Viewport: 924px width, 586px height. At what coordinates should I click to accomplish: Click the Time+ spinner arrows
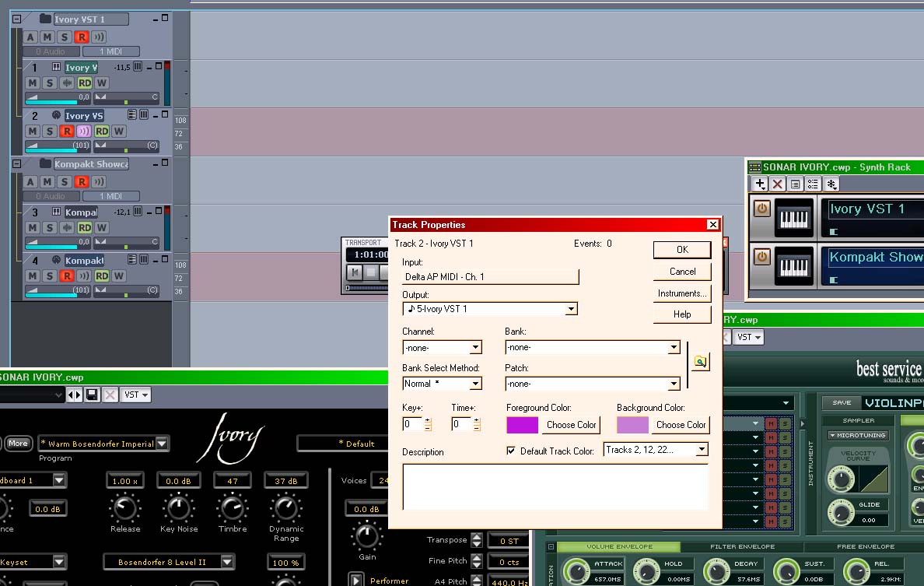coord(477,424)
